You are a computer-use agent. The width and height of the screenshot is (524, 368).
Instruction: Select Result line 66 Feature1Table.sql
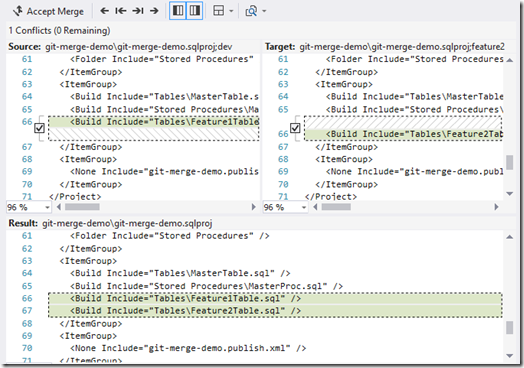[x=185, y=298]
